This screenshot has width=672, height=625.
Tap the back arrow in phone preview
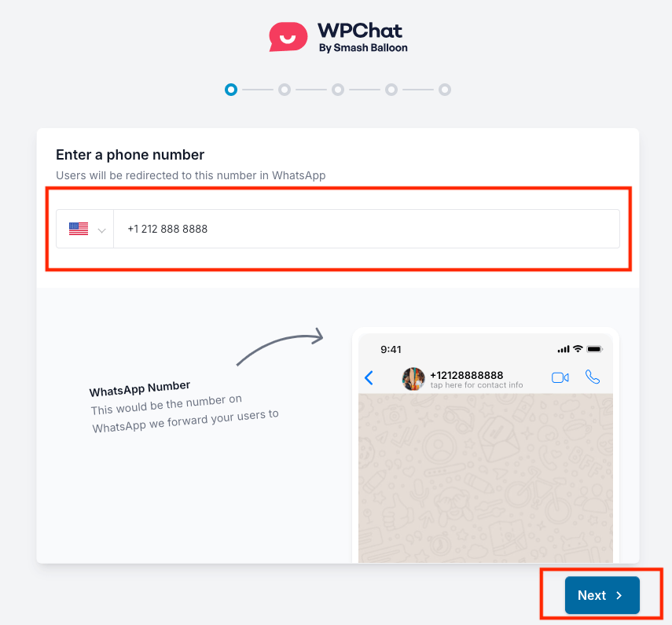[369, 377]
